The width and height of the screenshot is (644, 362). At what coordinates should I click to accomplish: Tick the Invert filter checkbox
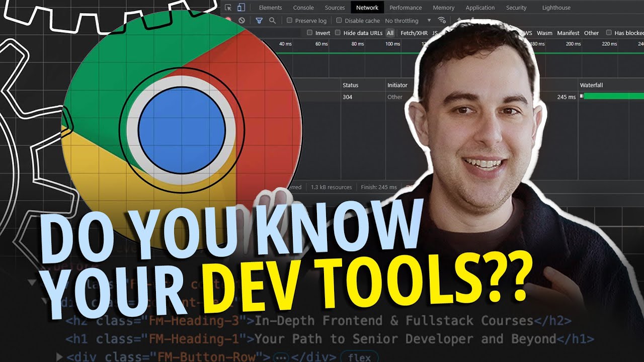tap(309, 33)
